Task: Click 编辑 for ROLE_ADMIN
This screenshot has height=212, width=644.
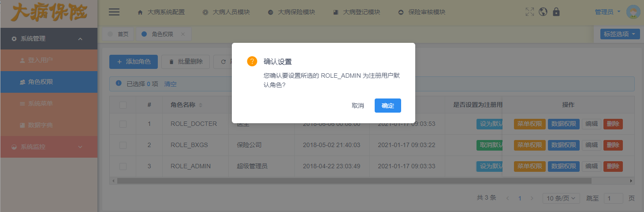Action: [x=592, y=166]
